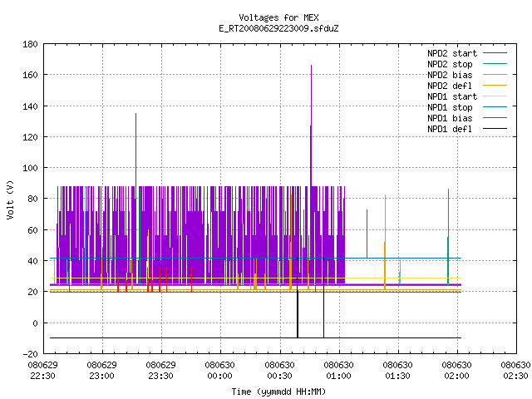
Task: Click the y-axis label 'Volt (V)'
Action: 10,199
